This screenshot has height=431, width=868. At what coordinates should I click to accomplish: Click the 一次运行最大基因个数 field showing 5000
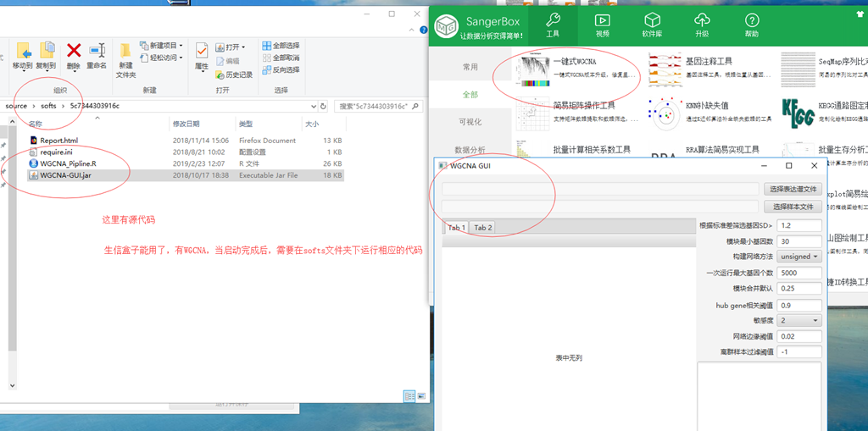point(799,273)
